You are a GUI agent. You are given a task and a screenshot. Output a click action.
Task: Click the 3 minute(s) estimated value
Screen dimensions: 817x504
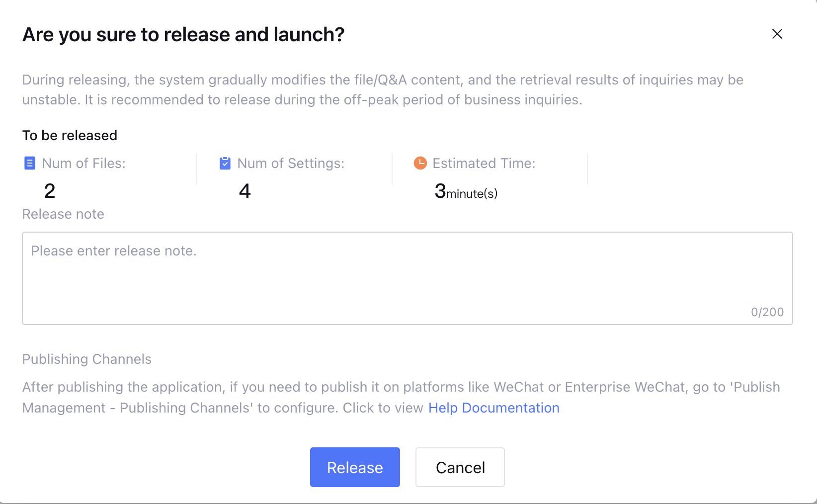[x=466, y=192]
